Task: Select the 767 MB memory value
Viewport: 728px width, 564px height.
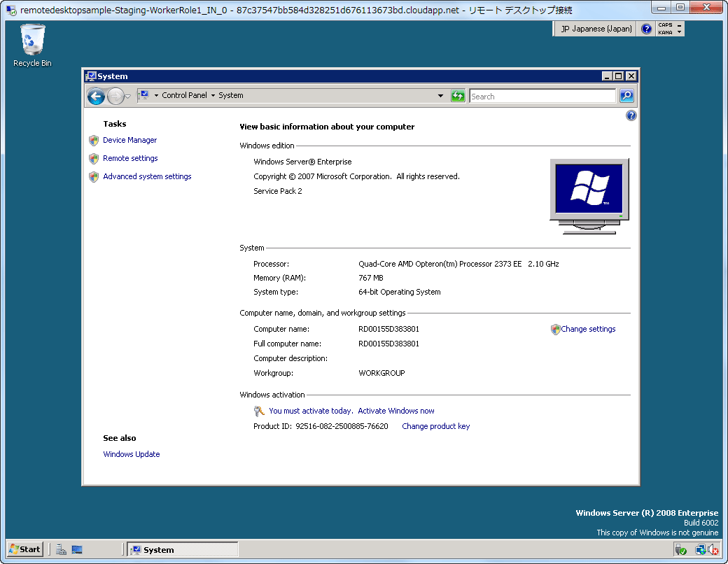Action: point(371,278)
